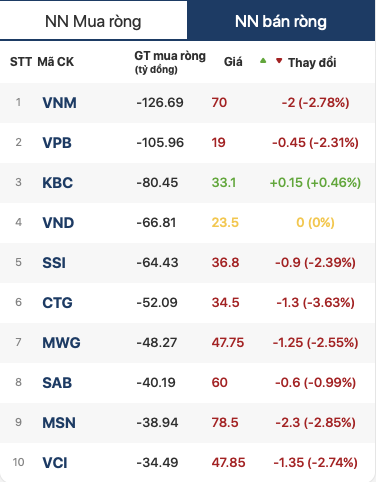The image size is (376, 482).
Task: Open the MWG stock ticker
Action: (61, 343)
